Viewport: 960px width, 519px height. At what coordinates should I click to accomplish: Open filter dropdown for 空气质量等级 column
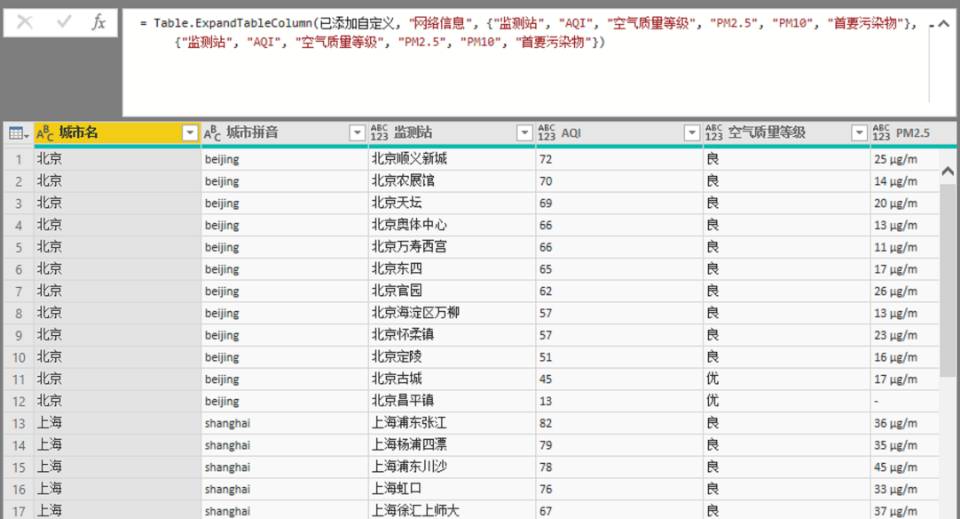(x=860, y=133)
